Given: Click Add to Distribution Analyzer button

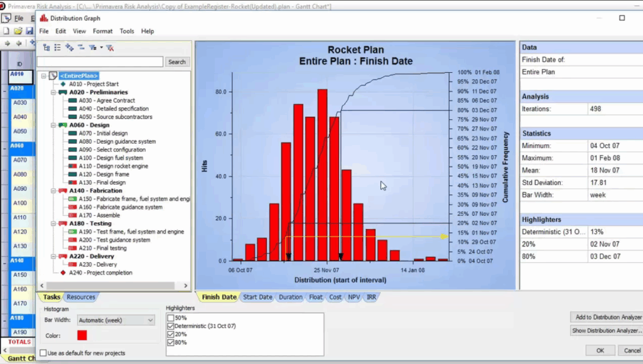Looking at the screenshot, I should pos(608,318).
